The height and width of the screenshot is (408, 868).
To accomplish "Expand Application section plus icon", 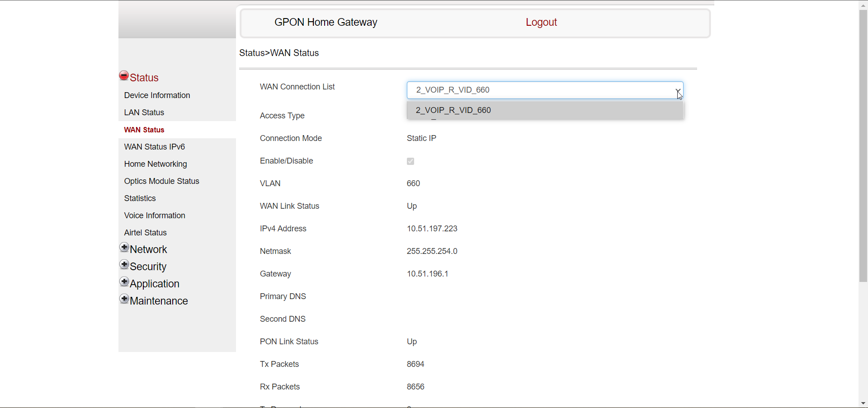I will pos(124,282).
